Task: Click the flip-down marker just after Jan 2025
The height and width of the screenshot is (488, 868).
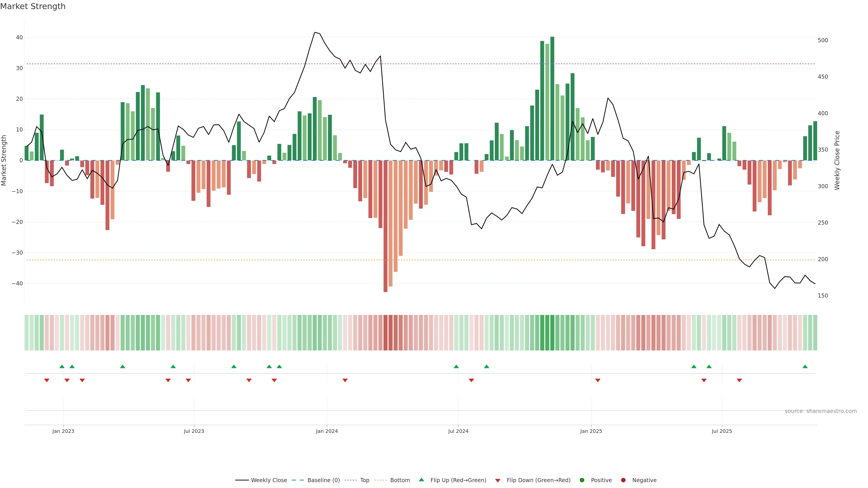Action: point(598,380)
